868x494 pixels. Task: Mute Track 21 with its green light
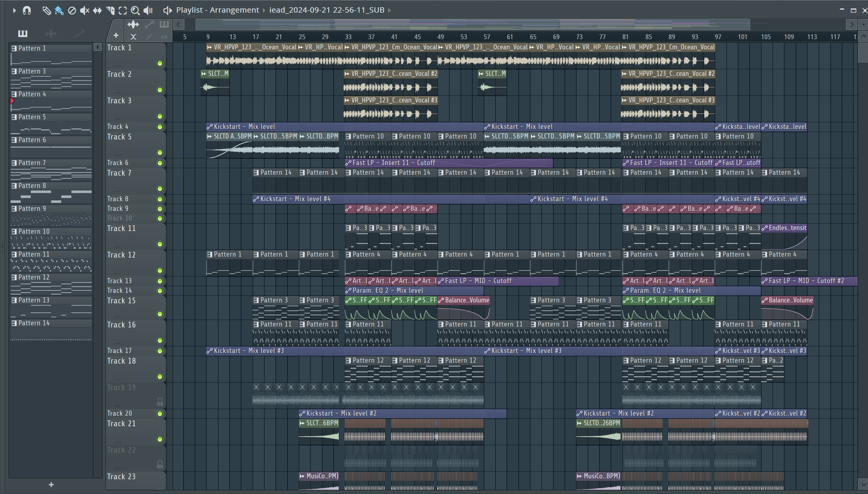coord(160,439)
